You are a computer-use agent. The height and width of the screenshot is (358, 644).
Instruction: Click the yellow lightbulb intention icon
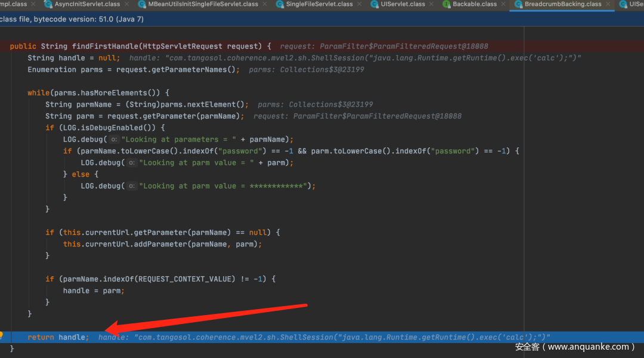2,337
